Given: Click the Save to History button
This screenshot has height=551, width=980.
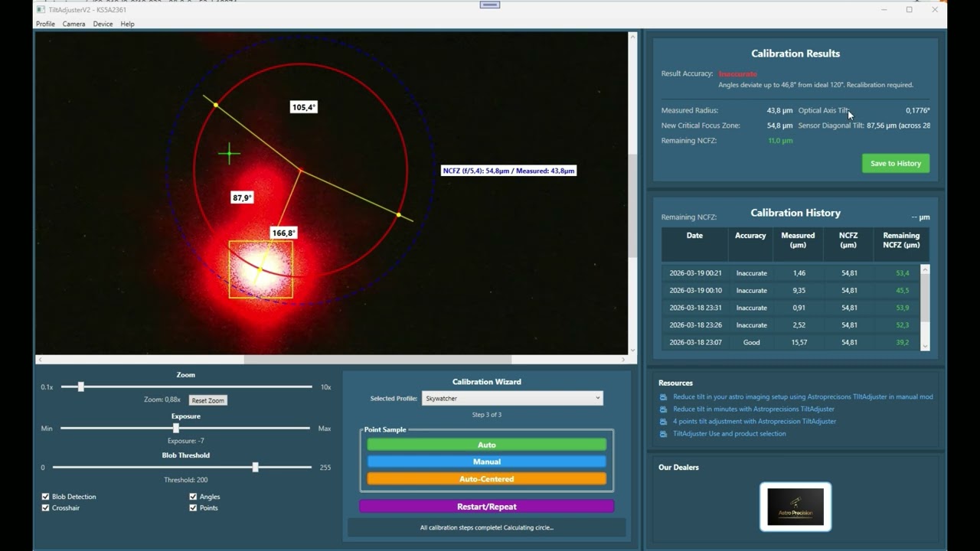Looking at the screenshot, I should tap(896, 163).
